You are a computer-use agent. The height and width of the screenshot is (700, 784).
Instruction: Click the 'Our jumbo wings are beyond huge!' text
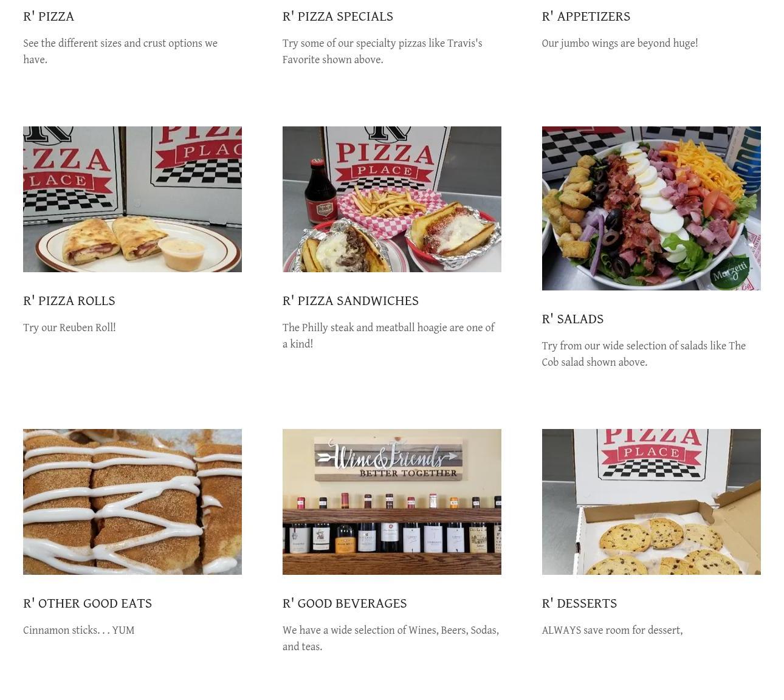[620, 43]
